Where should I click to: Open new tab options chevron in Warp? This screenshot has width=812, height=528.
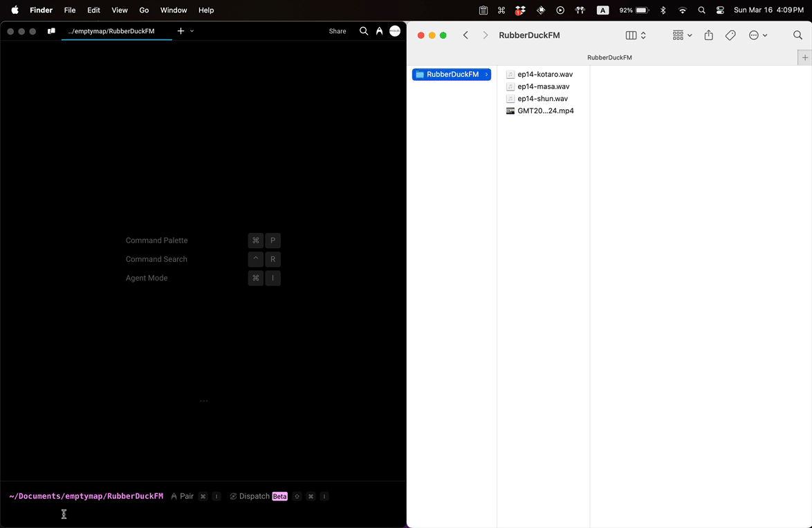coord(192,31)
